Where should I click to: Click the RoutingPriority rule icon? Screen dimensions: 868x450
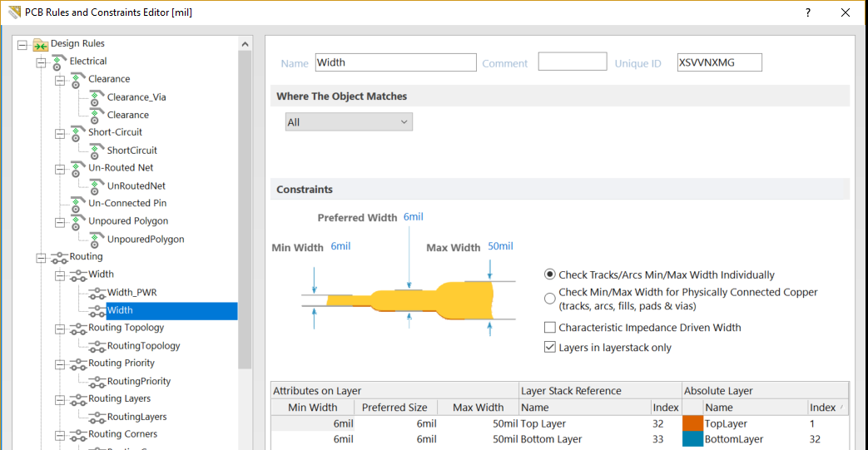click(x=97, y=382)
